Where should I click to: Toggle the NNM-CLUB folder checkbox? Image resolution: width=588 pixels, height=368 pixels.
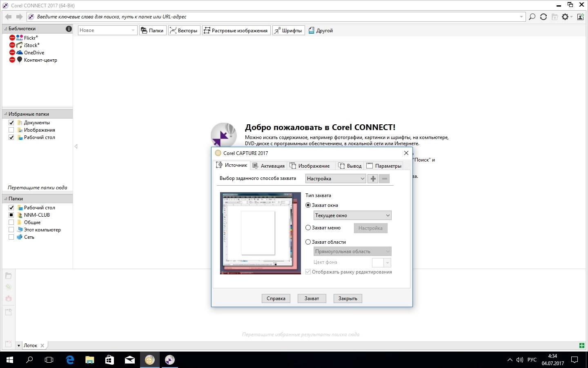[11, 215]
